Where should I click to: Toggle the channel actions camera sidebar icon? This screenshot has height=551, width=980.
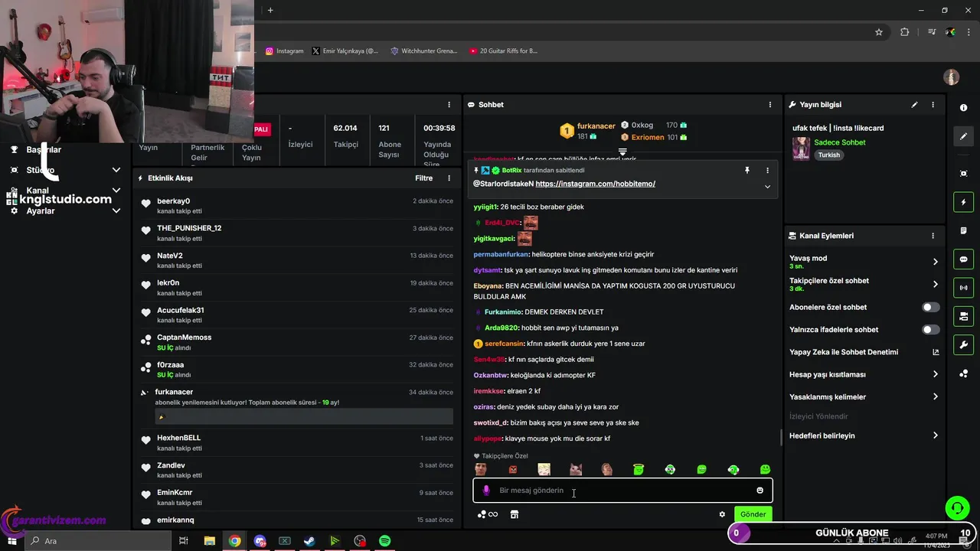pos(963,316)
